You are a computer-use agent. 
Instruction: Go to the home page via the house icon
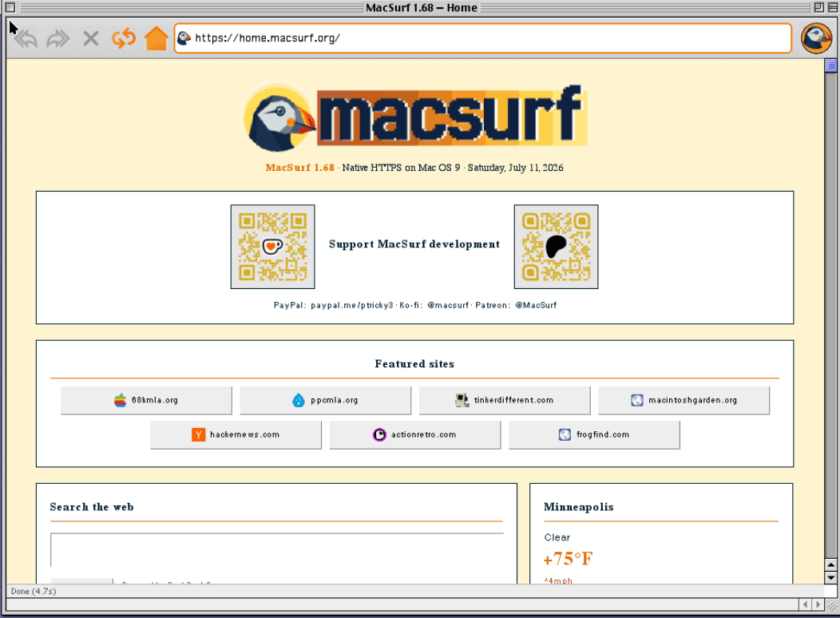click(157, 38)
